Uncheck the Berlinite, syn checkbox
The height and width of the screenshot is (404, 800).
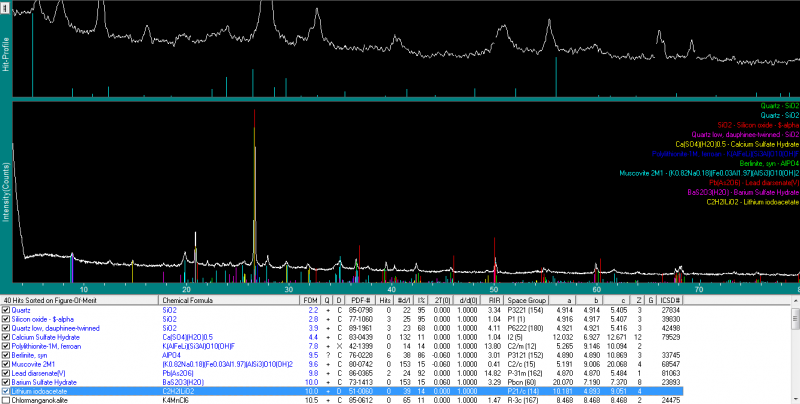(x=6, y=355)
